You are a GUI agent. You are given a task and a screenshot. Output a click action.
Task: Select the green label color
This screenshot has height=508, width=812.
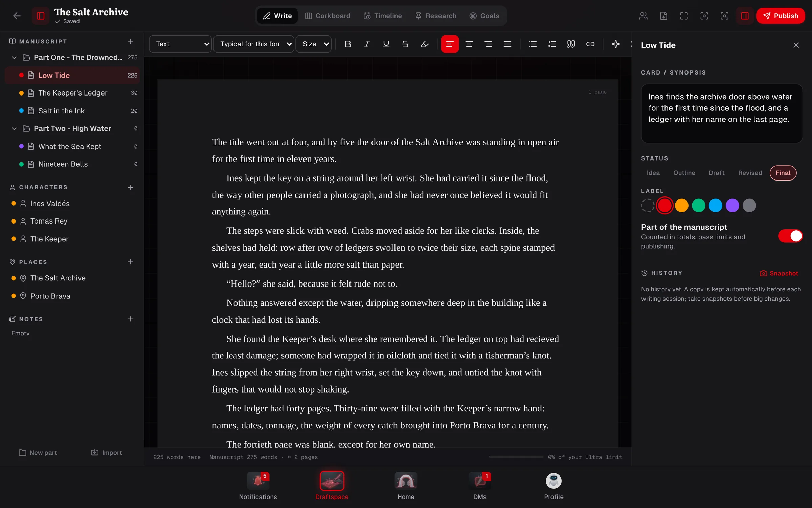(699, 206)
